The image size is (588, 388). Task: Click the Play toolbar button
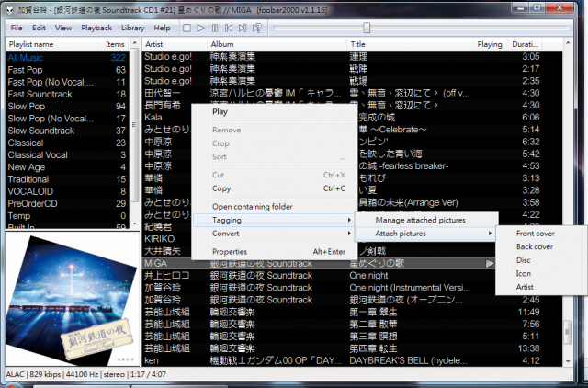coord(200,29)
